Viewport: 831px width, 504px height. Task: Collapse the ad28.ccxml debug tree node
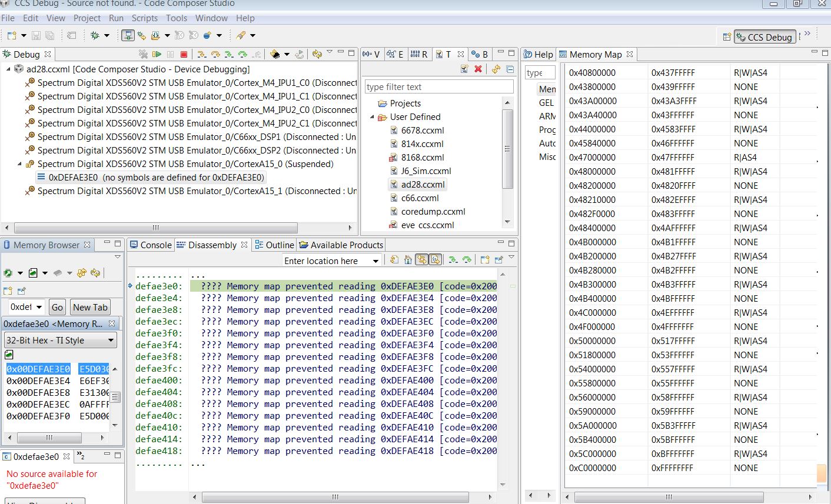pyautogui.click(x=9, y=69)
